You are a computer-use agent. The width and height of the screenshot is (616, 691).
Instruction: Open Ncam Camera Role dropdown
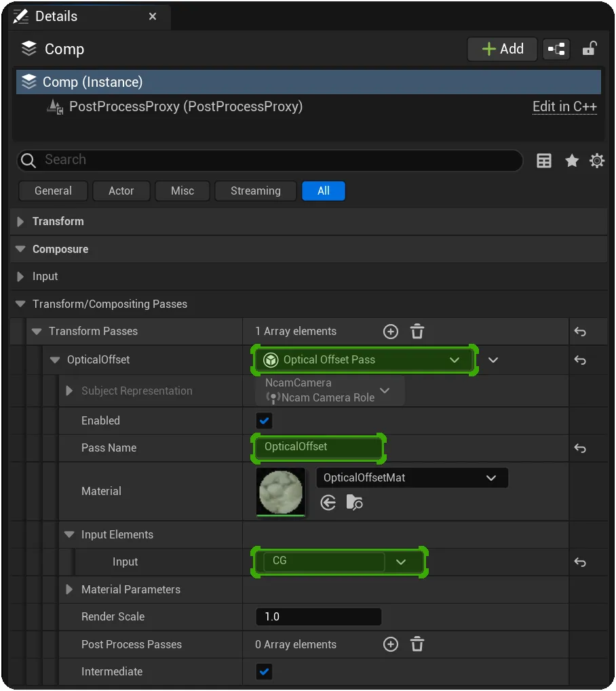pyautogui.click(x=330, y=391)
